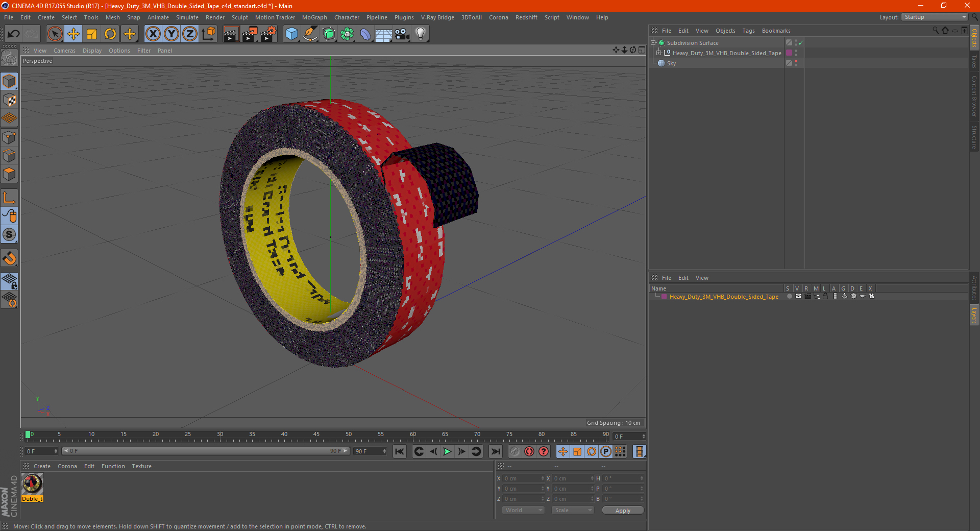Collapse the Subdivision Surface tree node
The image size is (980, 531).
click(x=653, y=43)
